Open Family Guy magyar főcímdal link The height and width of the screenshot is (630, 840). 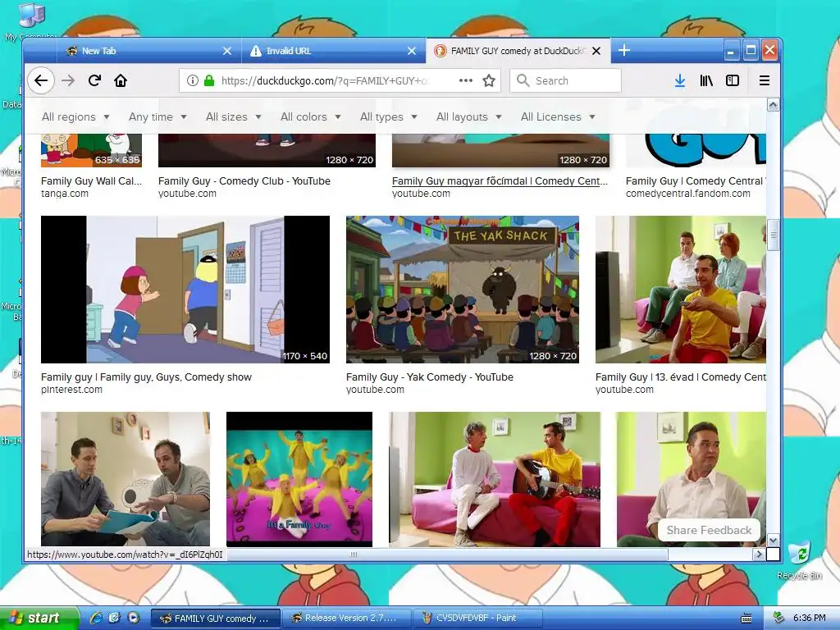coord(500,181)
